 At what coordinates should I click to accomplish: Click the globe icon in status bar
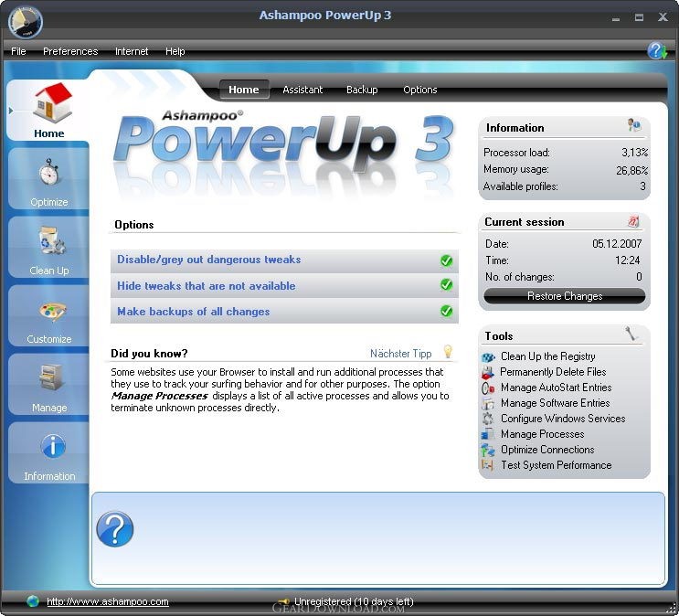pos(33,601)
